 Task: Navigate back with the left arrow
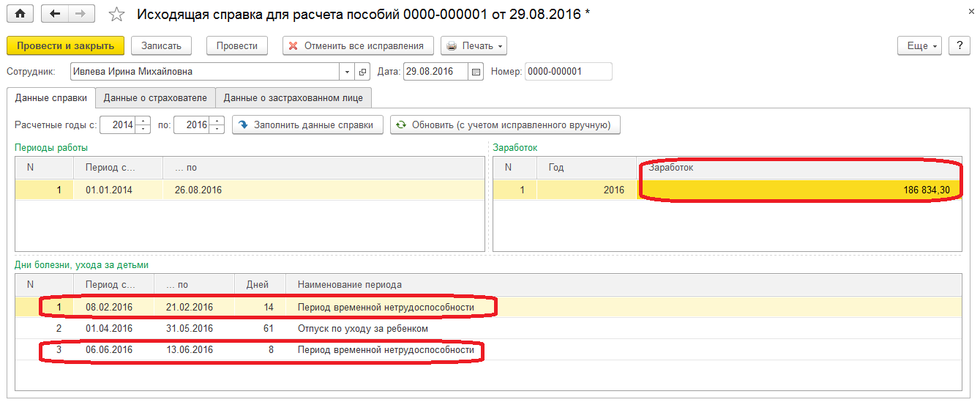(55, 14)
